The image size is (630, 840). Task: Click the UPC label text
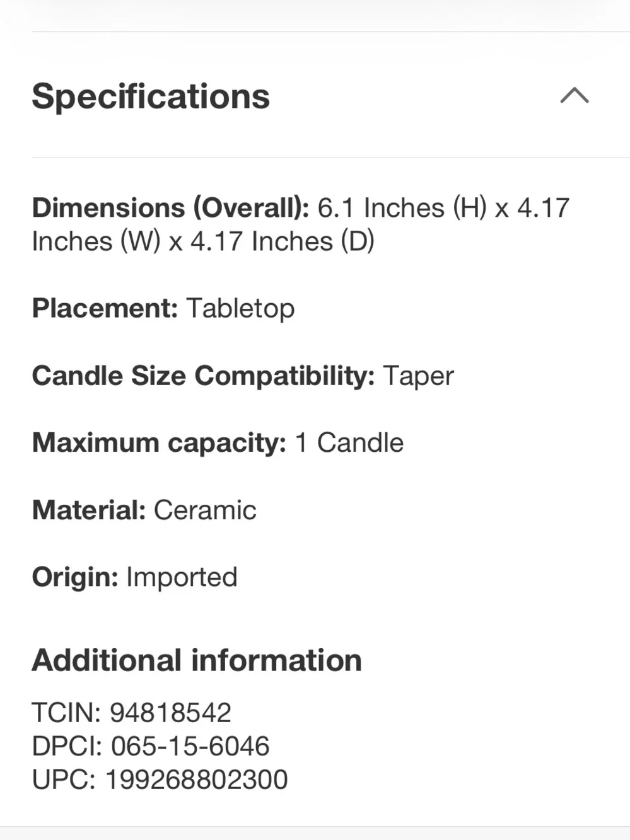coord(64,780)
